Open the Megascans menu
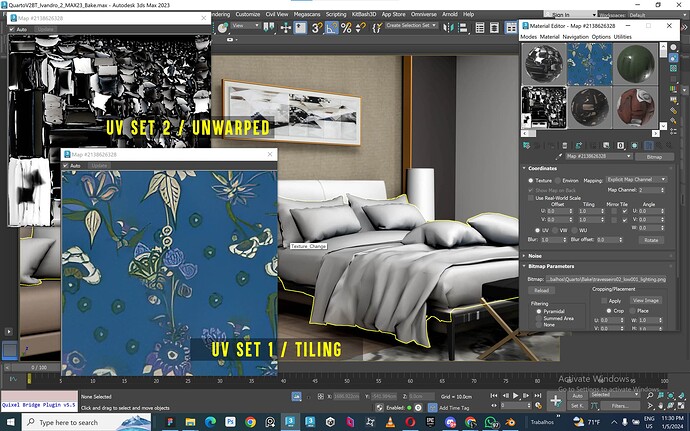The width and height of the screenshot is (690, 431). (307, 15)
